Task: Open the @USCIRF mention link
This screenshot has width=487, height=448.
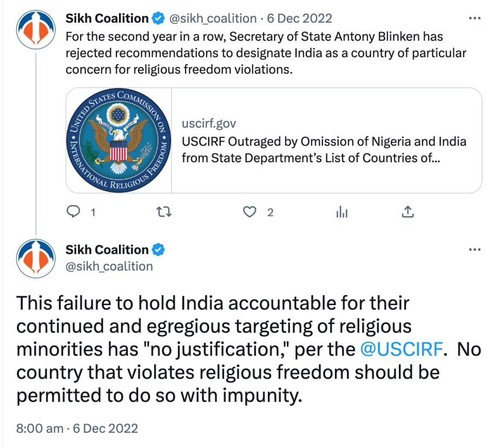Action: pos(401,349)
